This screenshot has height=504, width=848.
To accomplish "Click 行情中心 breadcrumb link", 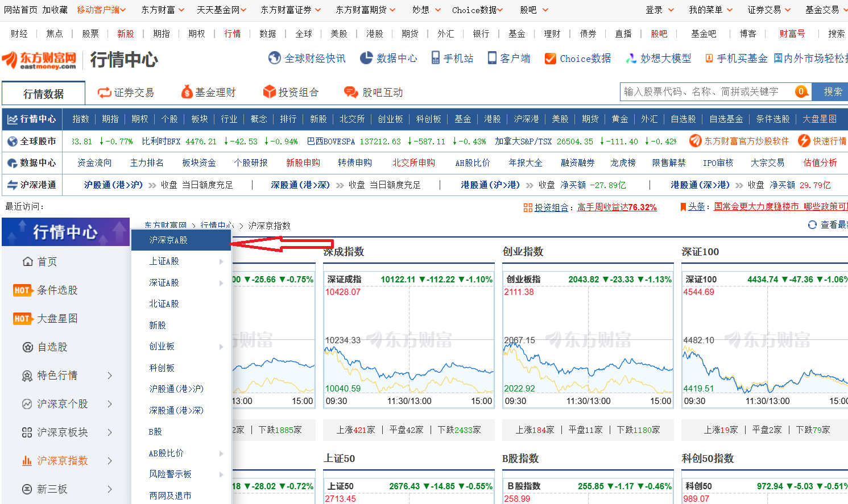I will (217, 226).
